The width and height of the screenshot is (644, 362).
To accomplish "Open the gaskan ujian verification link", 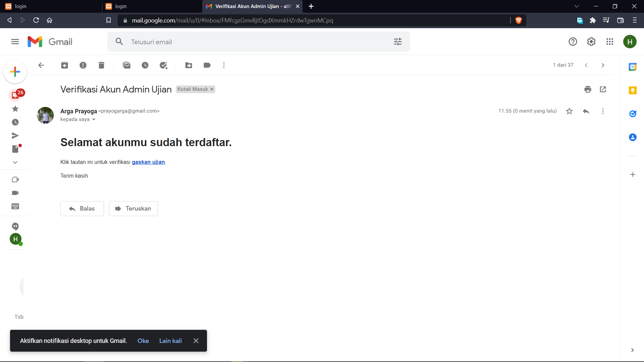I will (148, 162).
